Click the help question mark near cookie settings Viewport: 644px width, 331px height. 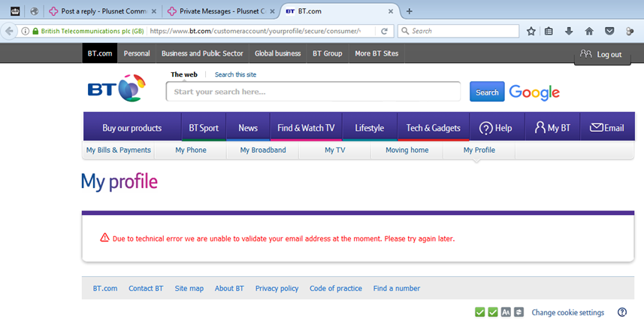[x=622, y=312]
